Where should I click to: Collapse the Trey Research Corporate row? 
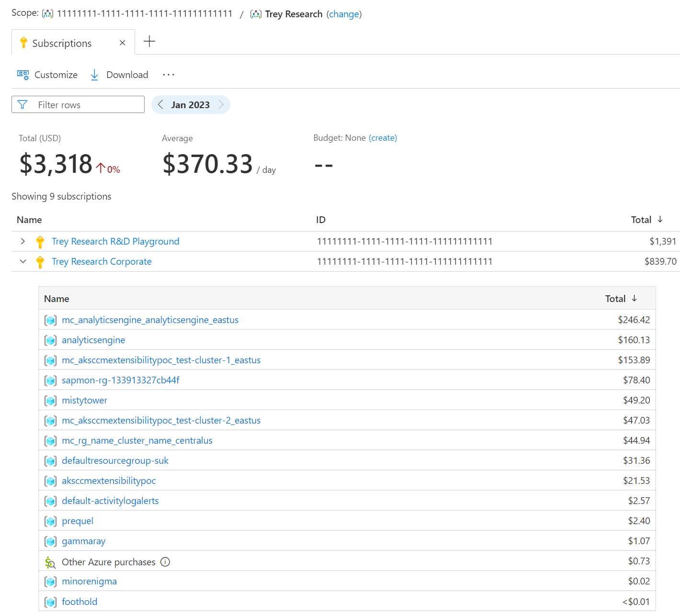23,261
